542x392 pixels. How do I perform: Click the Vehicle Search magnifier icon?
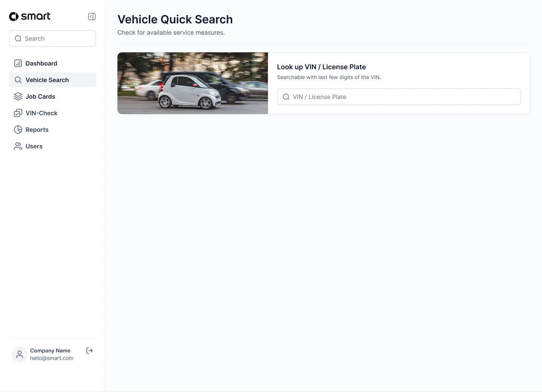pos(18,80)
